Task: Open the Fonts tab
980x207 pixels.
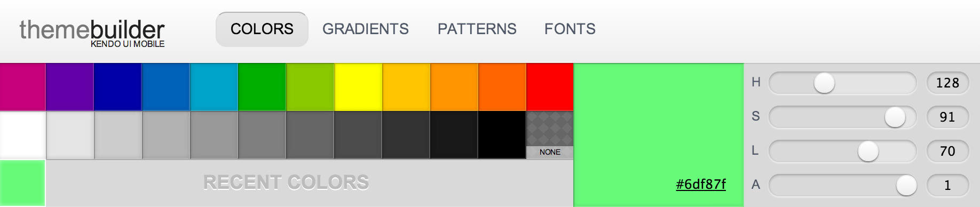Action: 570,29
